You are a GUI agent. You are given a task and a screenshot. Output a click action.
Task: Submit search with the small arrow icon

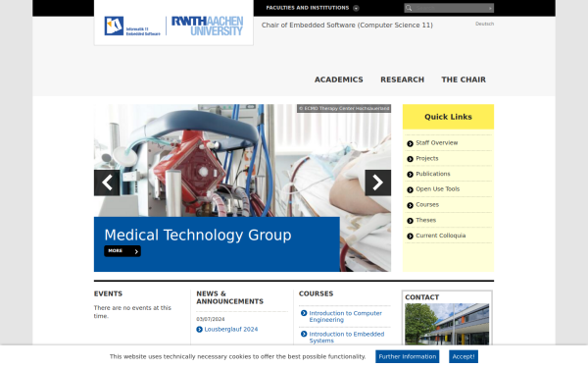click(490, 8)
